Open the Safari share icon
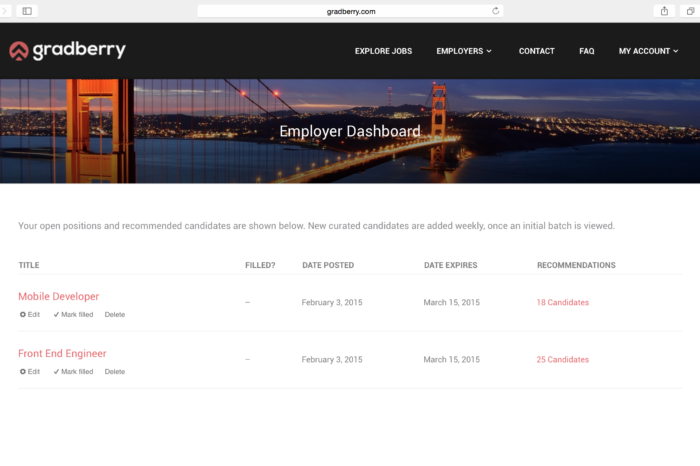 coord(663,11)
